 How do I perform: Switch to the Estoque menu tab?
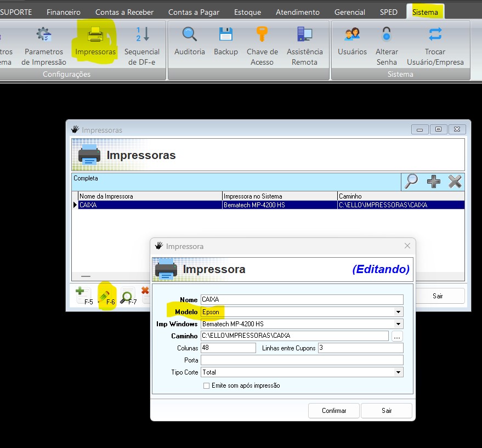pos(247,12)
